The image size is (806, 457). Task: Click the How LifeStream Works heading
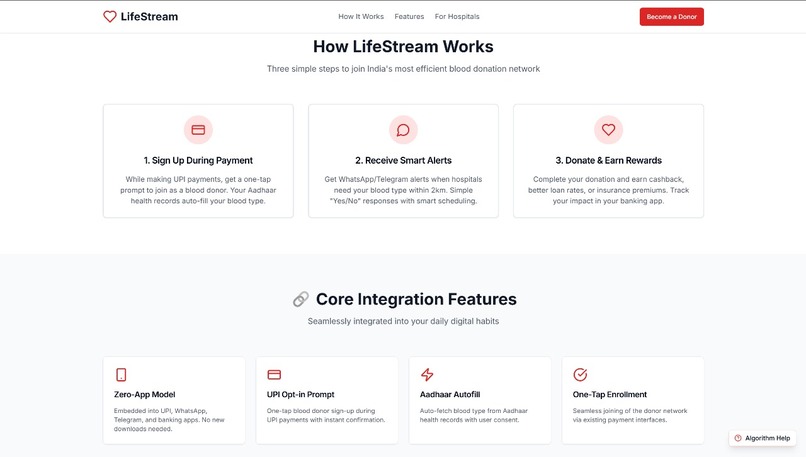[x=403, y=46]
